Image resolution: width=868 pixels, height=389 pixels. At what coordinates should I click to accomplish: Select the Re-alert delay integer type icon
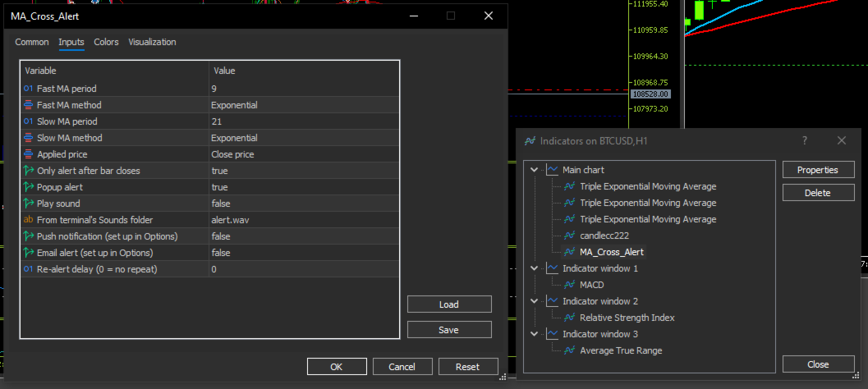(28, 269)
